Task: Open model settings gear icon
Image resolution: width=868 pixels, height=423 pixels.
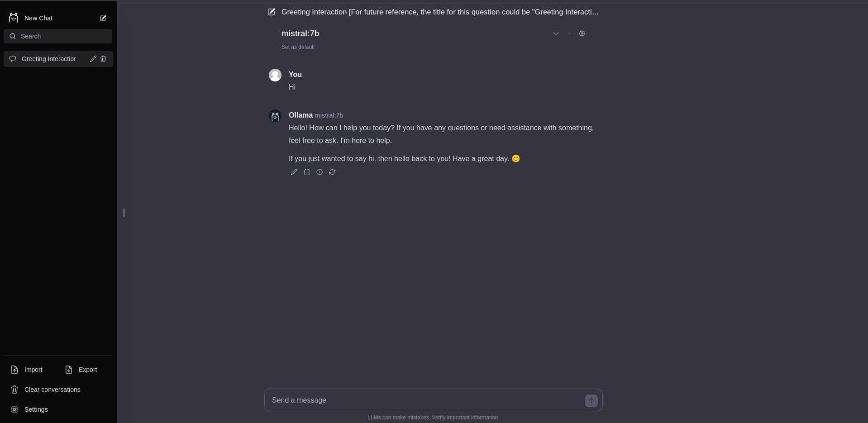Action: pos(582,33)
